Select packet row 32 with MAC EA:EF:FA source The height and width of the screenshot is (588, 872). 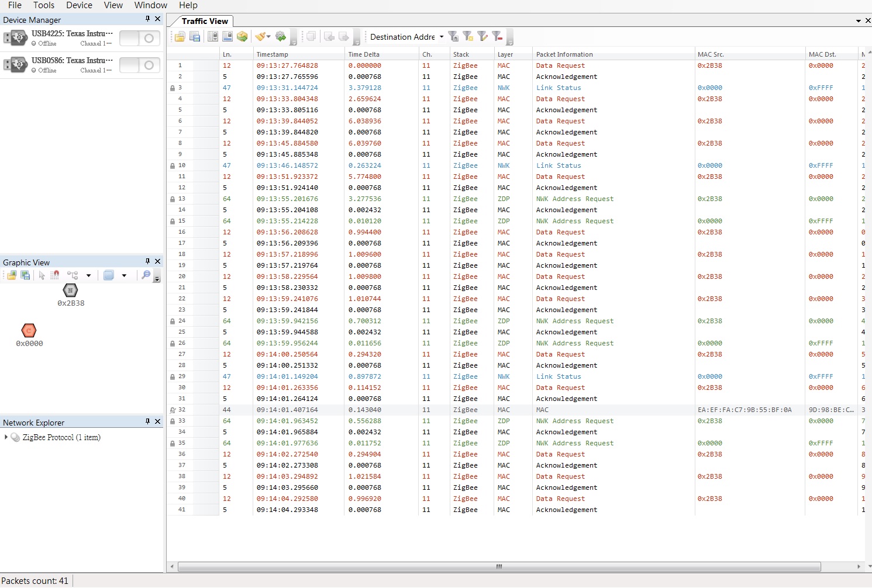[515, 410]
